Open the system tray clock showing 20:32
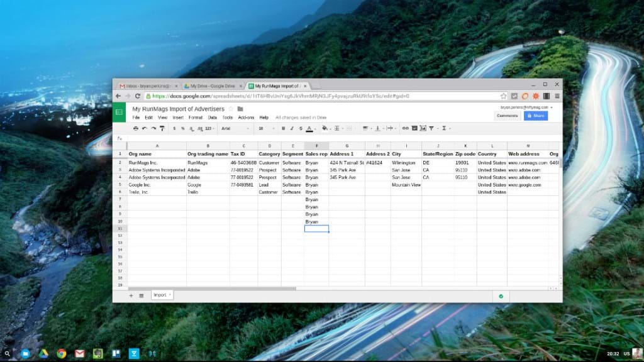The height and width of the screenshot is (362, 644). click(613, 353)
